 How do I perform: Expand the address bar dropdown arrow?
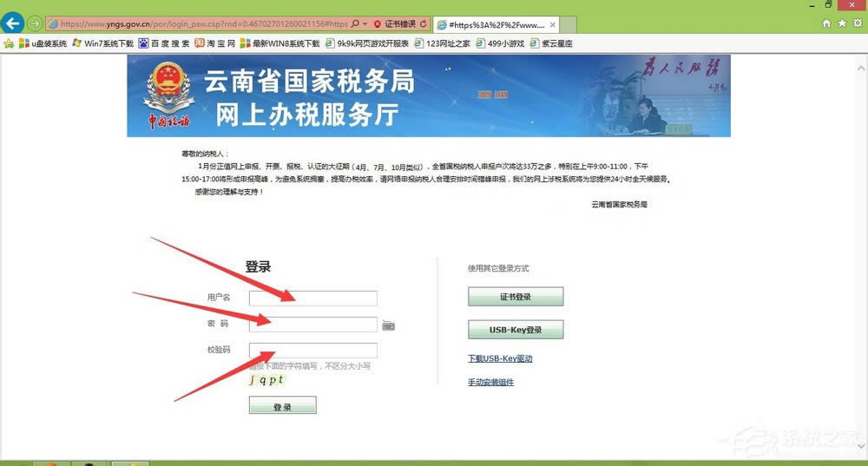tap(365, 23)
